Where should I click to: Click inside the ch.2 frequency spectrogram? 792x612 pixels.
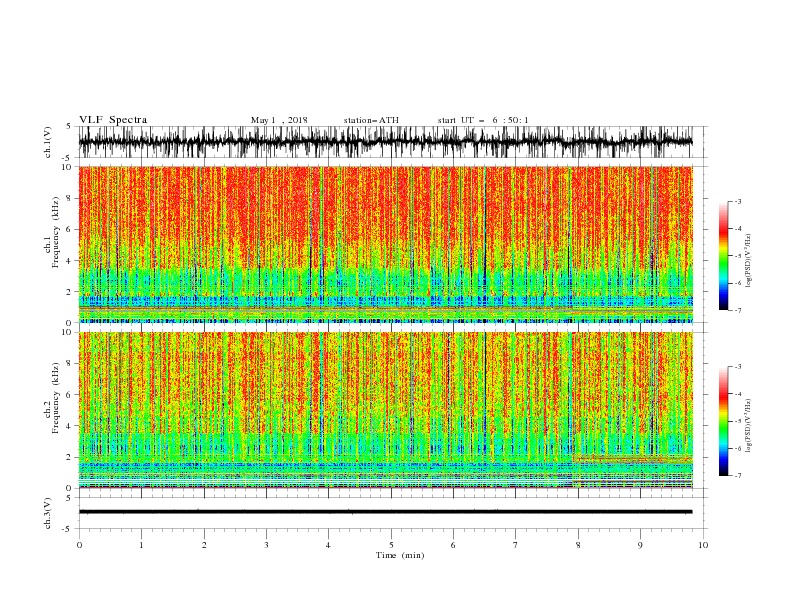coord(385,410)
